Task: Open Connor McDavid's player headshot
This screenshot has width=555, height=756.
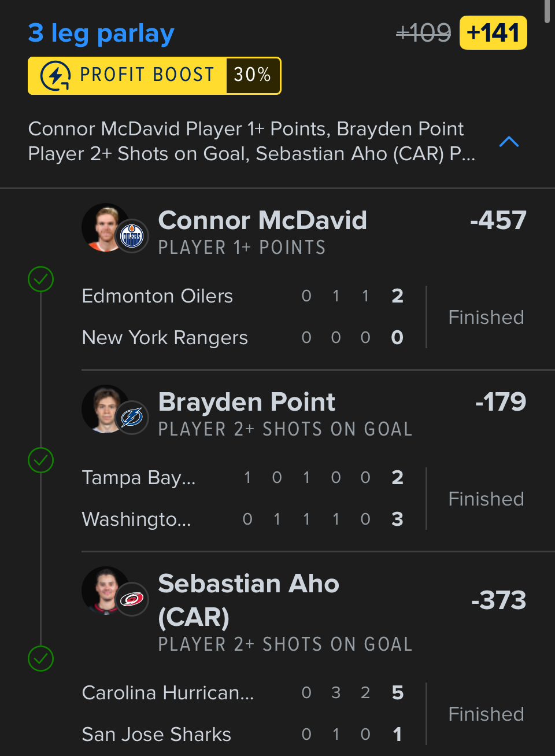Action: [104, 227]
